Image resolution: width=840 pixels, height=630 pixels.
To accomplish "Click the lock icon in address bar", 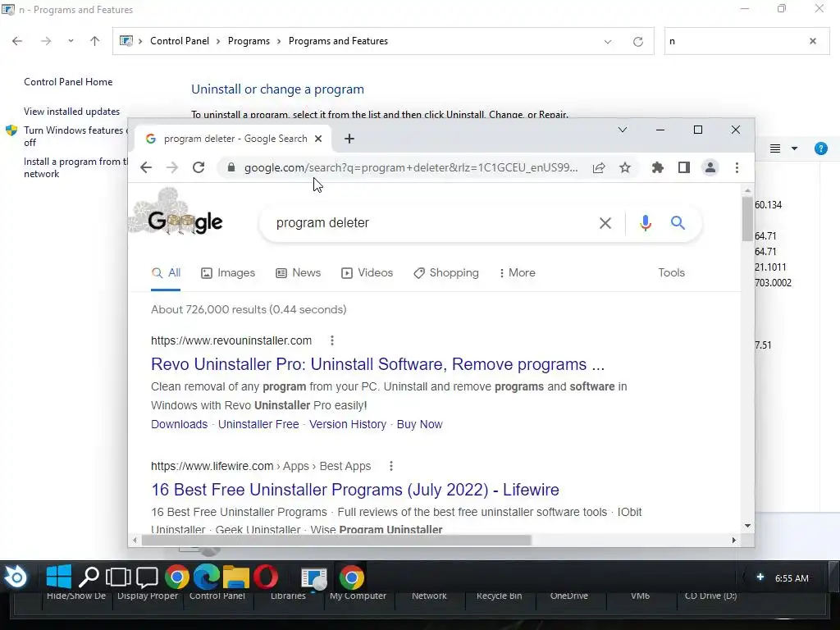I will [x=231, y=167].
